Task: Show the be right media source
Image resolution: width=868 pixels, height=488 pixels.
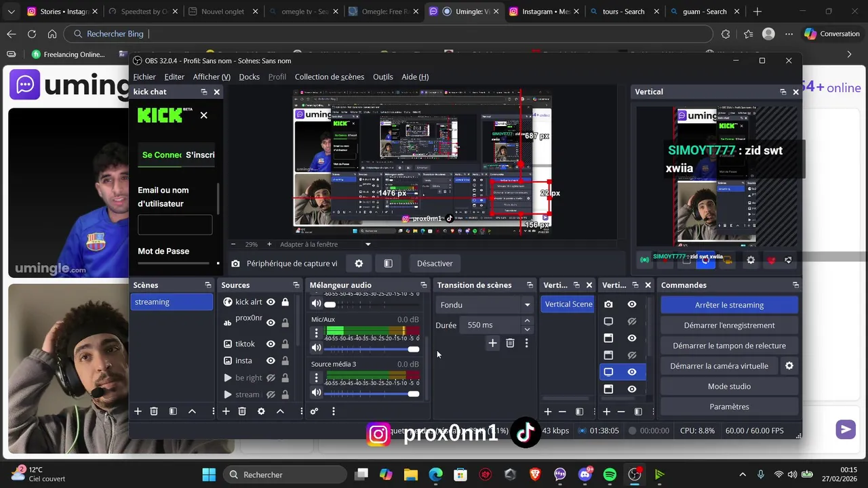Action: click(x=271, y=378)
